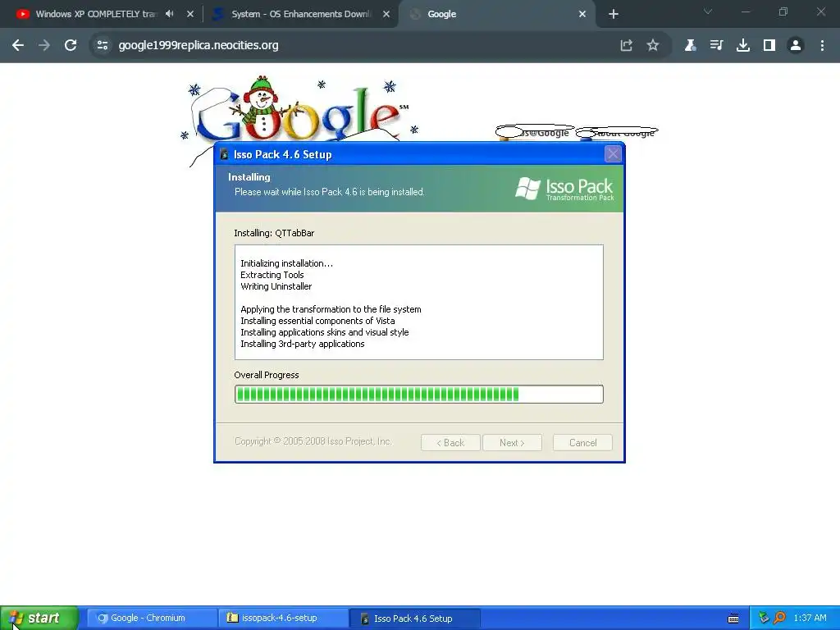840x630 pixels.
Task: Close the Google tab
Action: pos(582,14)
